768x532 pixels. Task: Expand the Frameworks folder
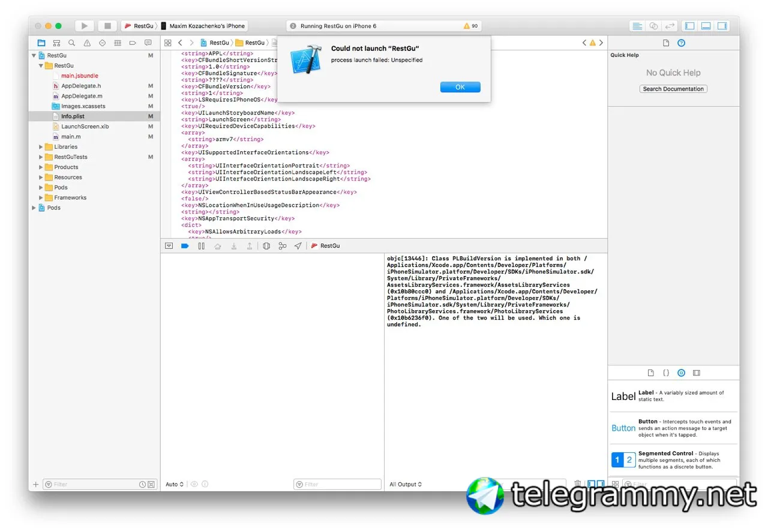pos(41,198)
